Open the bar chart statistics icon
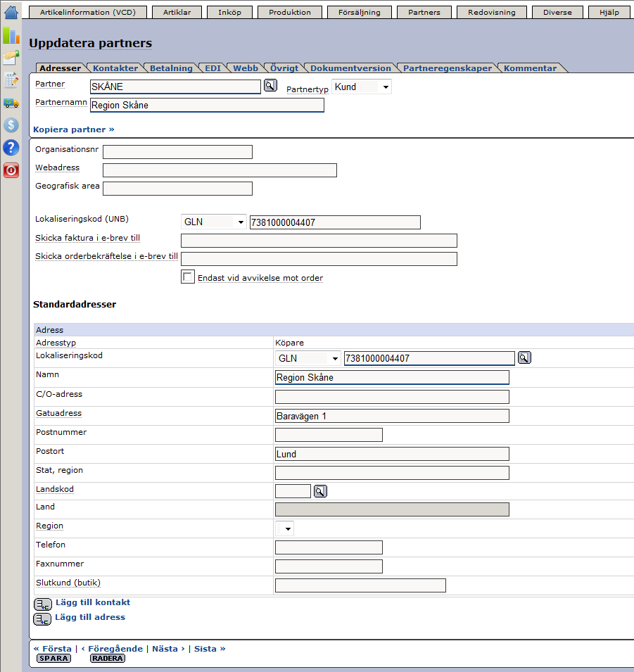This screenshot has width=634, height=672. (x=11, y=35)
